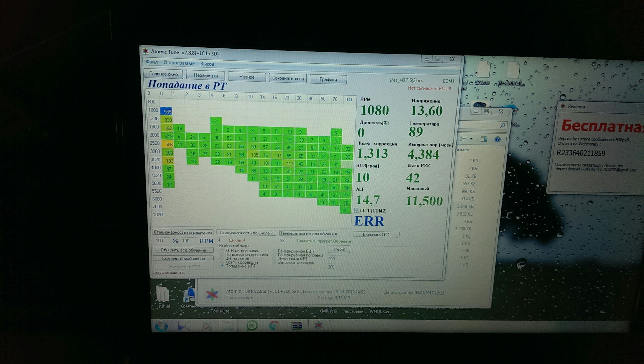Click the Mail.ru Agent taskbar icon
Viewport: 644px width, 364px height.
252,325
